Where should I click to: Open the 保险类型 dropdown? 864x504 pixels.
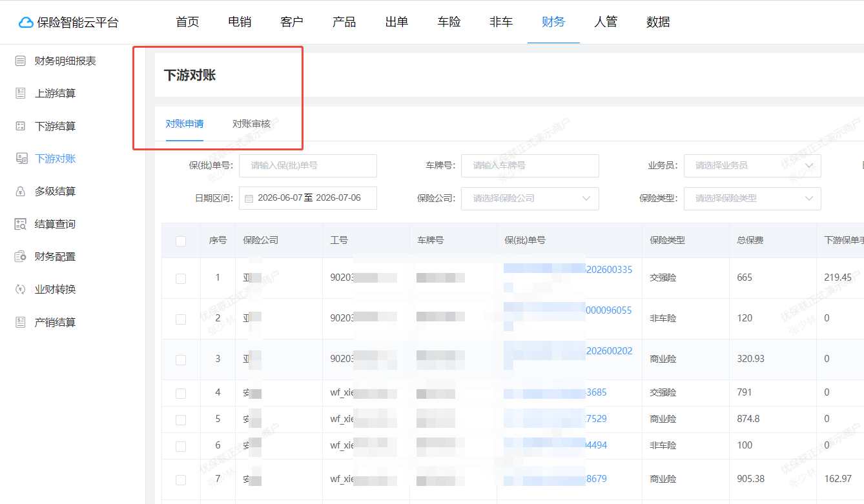coord(752,198)
